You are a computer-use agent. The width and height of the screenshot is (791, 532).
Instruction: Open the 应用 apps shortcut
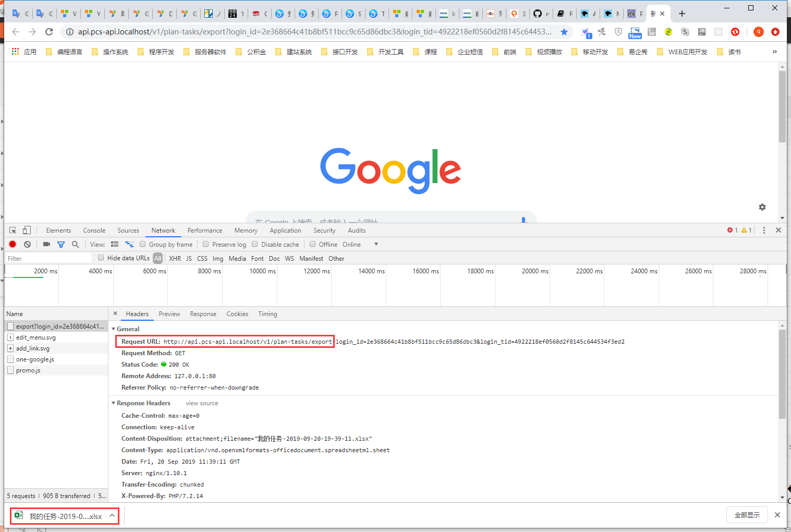point(24,52)
